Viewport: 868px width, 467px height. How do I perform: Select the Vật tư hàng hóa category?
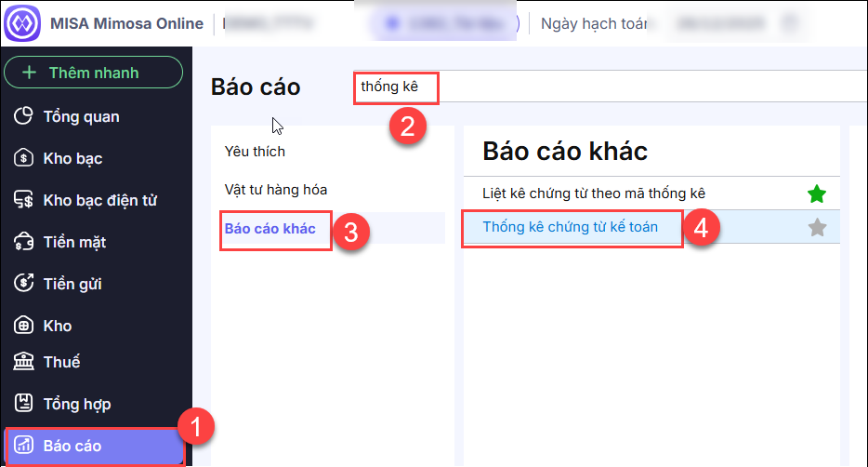(x=276, y=190)
